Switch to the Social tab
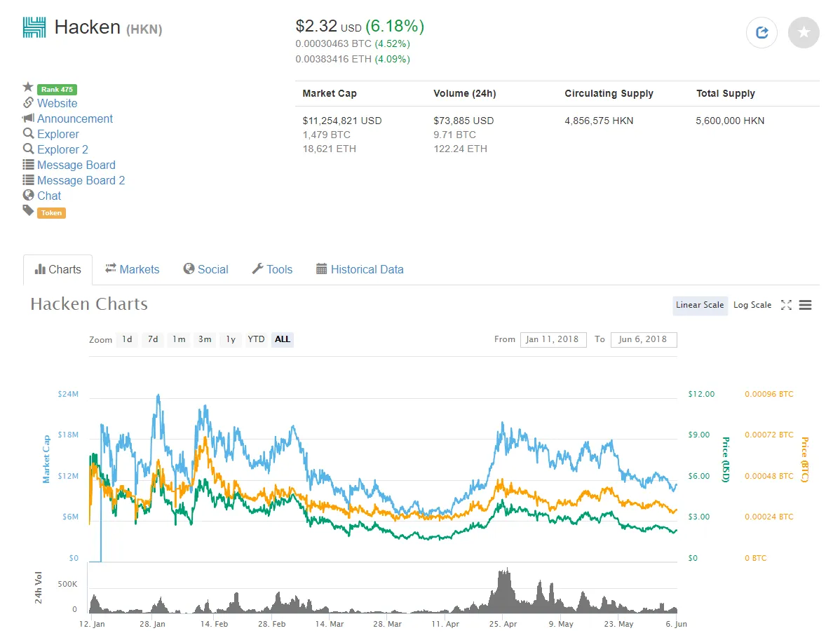Viewport: 840px width, 633px height. 205,269
